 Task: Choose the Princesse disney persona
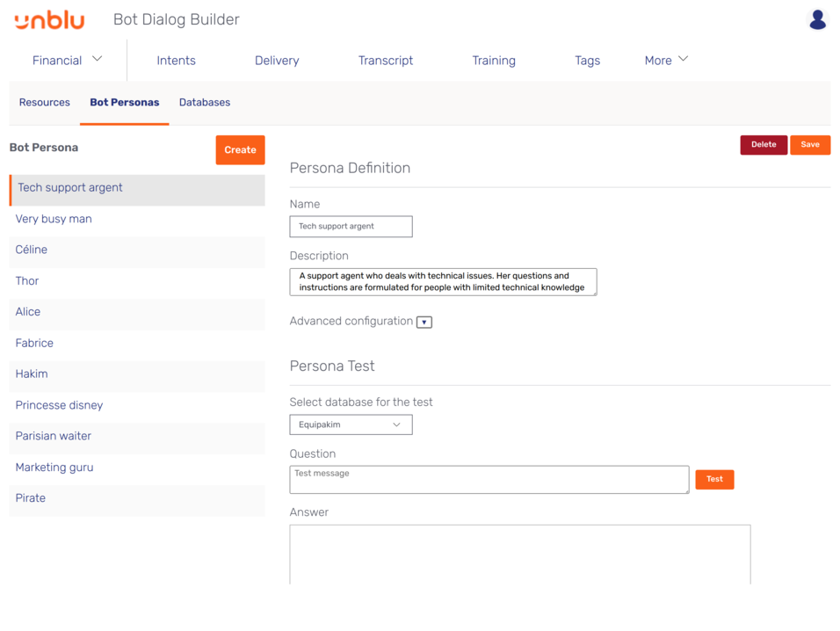pos(59,405)
